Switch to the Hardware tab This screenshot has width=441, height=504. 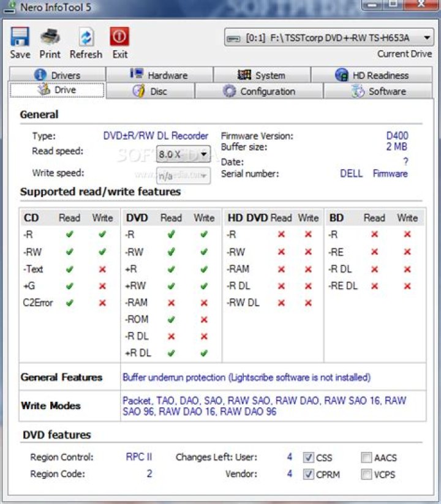pos(159,75)
